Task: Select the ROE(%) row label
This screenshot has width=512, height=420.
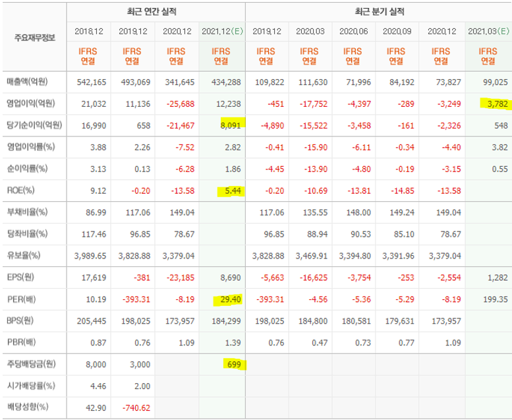Action: [x=20, y=191]
